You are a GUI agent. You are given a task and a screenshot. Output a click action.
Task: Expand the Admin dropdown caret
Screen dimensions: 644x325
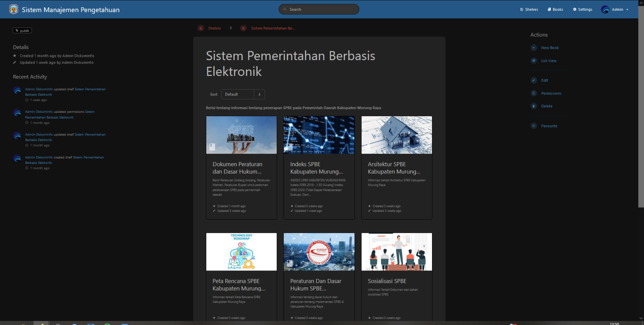coord(628,10)
